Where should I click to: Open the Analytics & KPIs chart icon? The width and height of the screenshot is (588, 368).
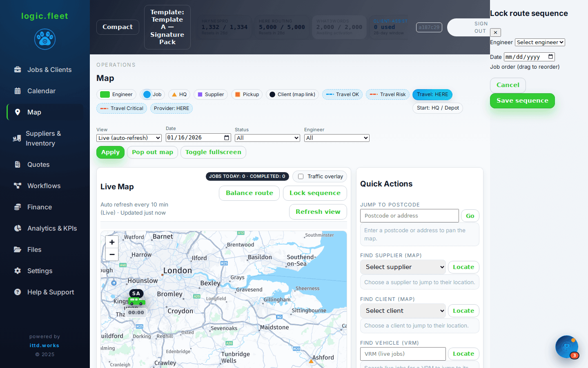tap(18, 228)
